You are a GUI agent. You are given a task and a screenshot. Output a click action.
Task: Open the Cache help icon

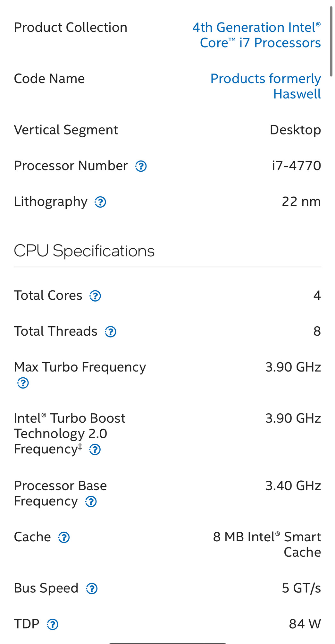point(64,537)
